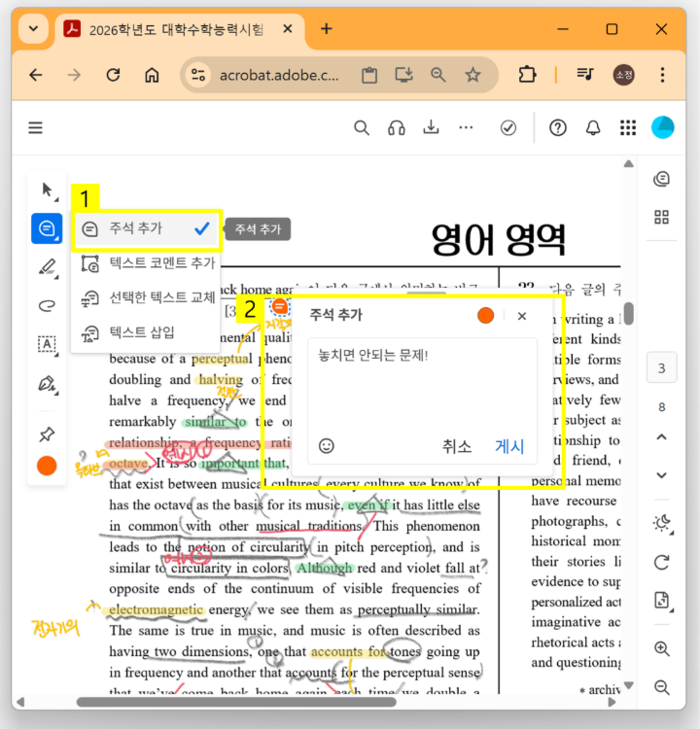700x729 pixels.
Task: Open browser extensions puzzle icon
Action: point(527,75)
